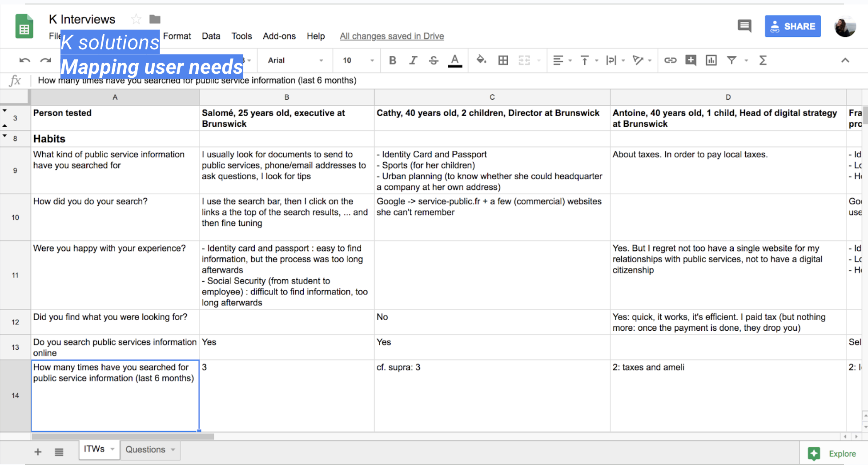Open the comments history icon
This screenshot has width=868, height=465.
[744, 26]
